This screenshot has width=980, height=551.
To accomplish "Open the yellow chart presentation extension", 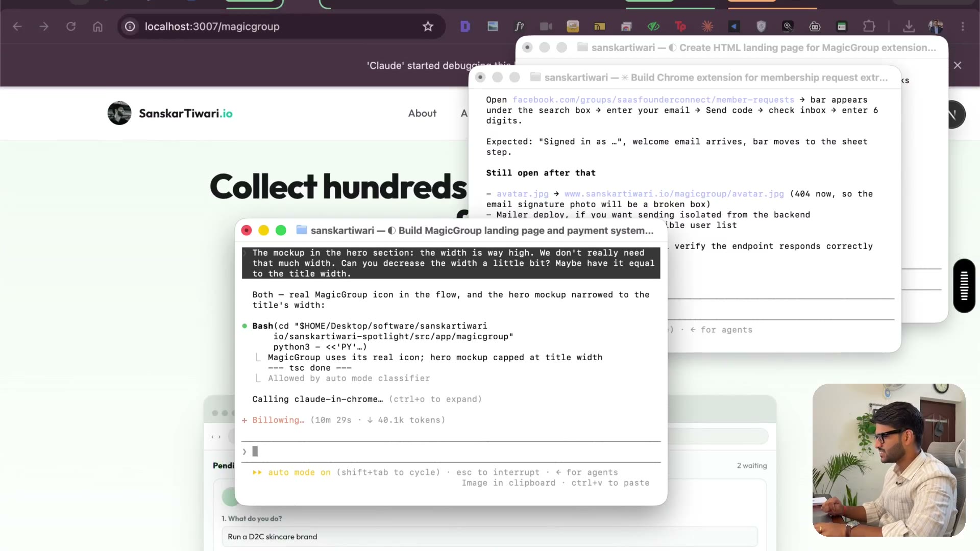I will pos(573,27).
